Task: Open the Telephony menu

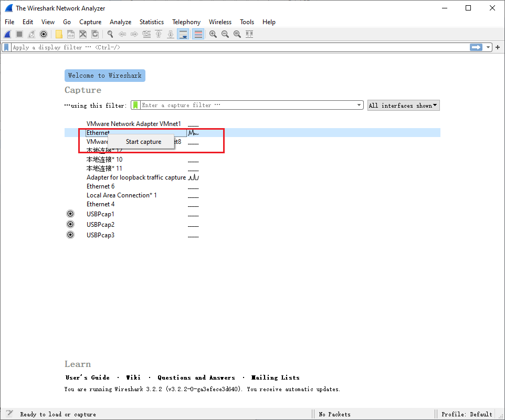Action: (186, 22)
